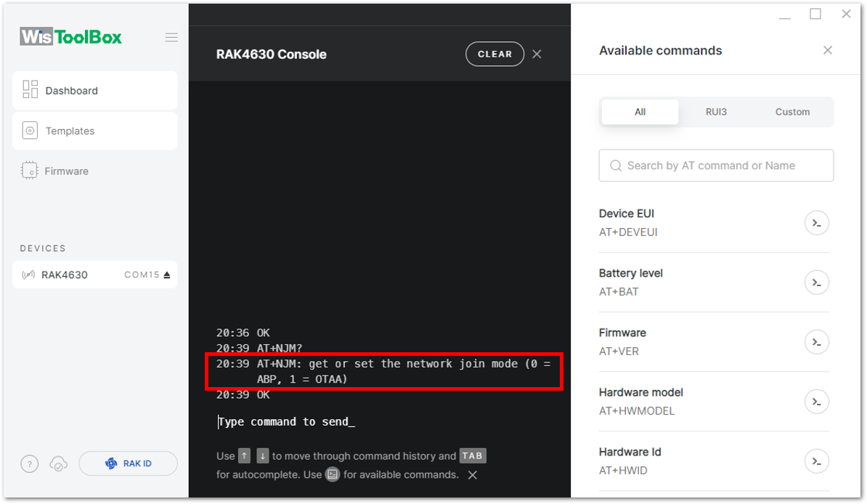Image resolution: width=867 pixels, height=504 pixels.
Task: Eject the RAK4630 device on COM15
Action: [167, 275]
